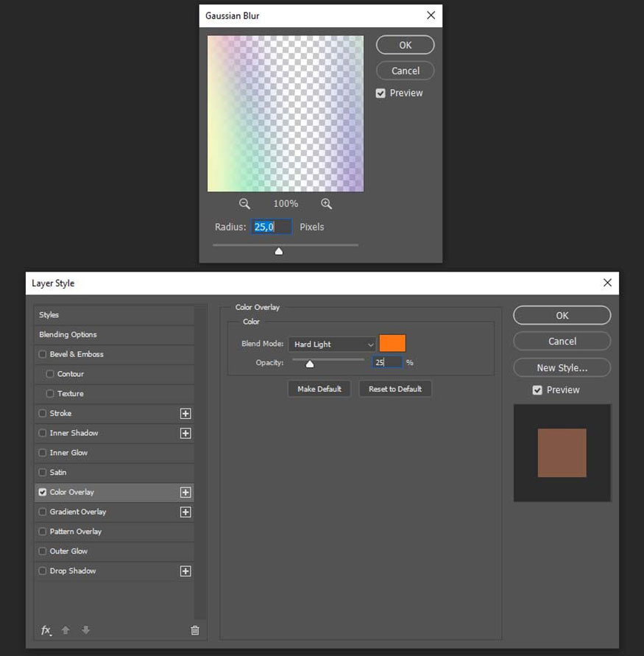Screen dimensions: 644x656
Task: Click OK in Gaussian Blur dialog
Action: click(405, 45)
